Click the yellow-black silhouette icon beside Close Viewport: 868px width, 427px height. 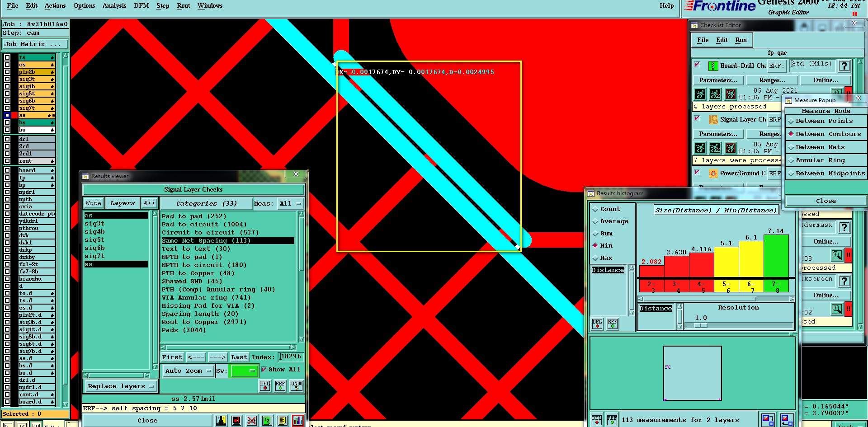[221, 421]
